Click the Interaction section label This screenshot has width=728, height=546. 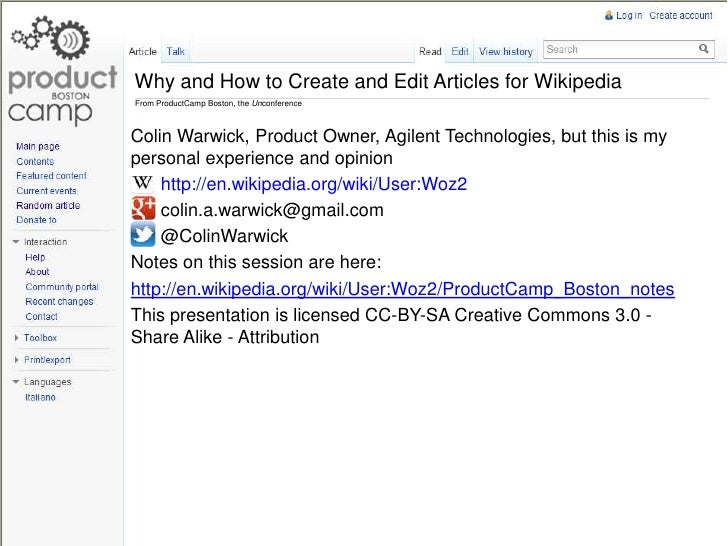46,242
